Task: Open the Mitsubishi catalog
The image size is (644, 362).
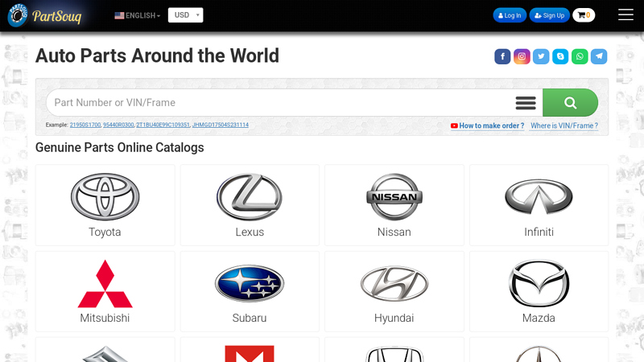Action: pyautogui.click(x=105, y=291)
